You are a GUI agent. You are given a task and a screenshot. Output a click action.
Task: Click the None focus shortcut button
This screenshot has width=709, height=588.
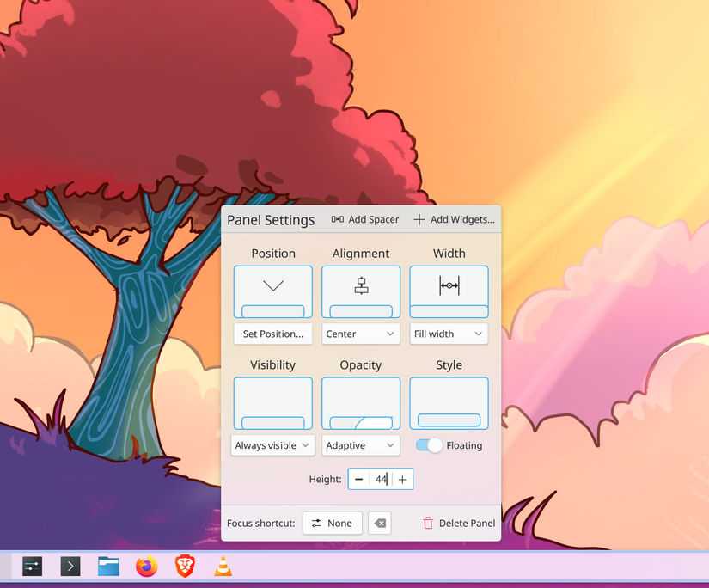[x=332, y=523]
